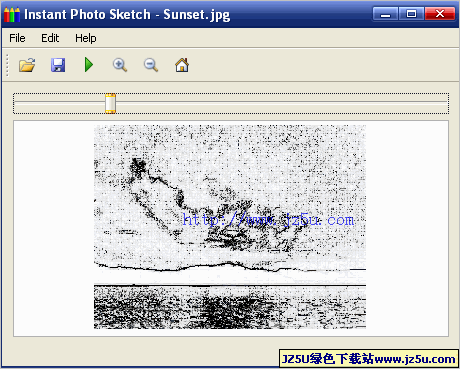
Task: Open the File menu
Action: coord(17,38)
